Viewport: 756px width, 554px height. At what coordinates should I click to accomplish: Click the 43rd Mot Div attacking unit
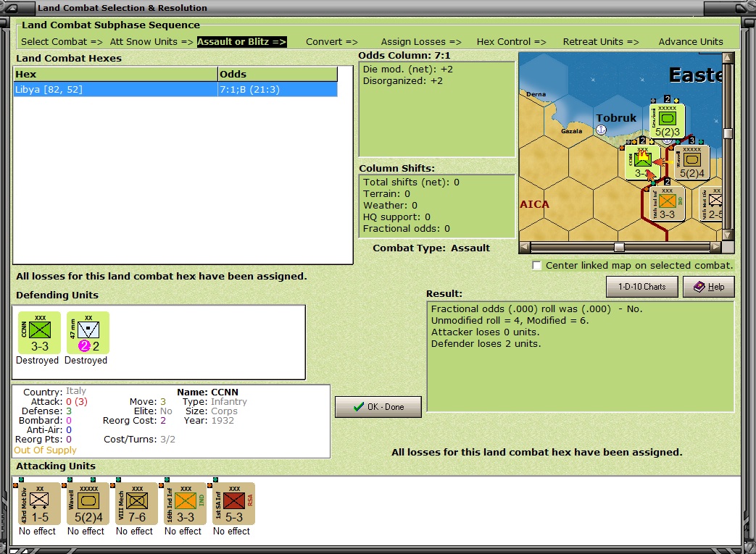(40, 503)
